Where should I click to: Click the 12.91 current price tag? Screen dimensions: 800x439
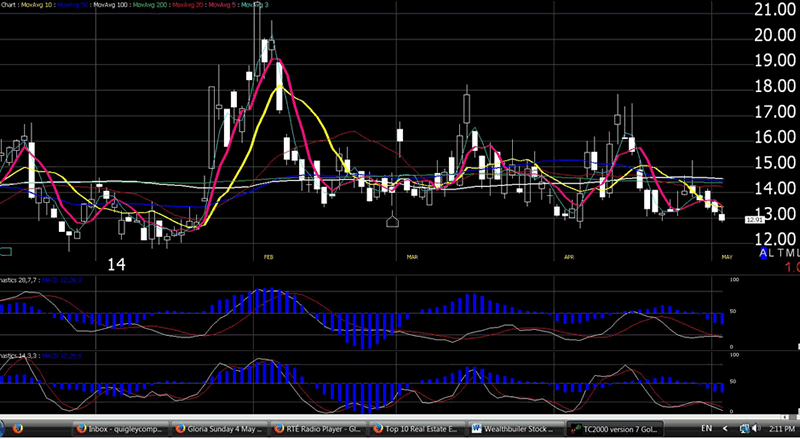point(755,218)
